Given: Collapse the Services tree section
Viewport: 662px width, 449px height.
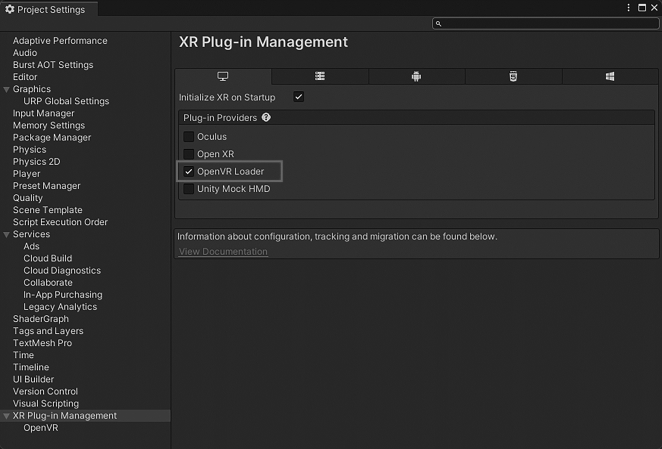Looking at the screenshot, I should (x=6, y=234).
